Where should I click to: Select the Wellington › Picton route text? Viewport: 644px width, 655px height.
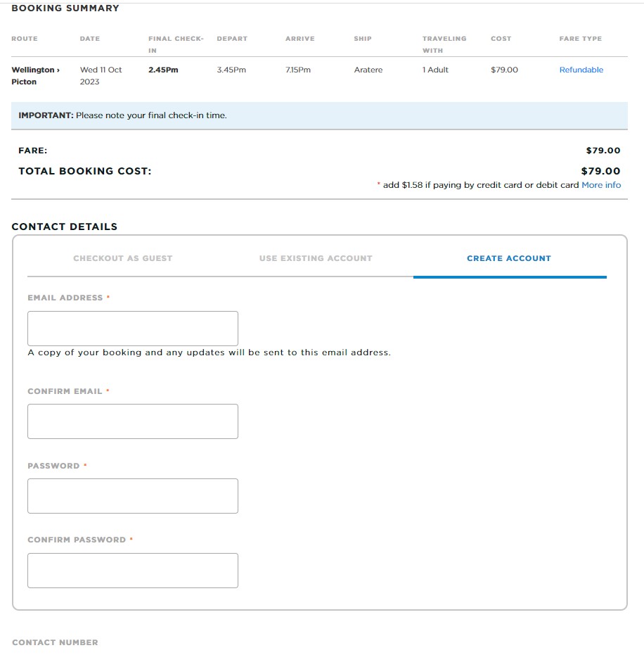(35, 75)
